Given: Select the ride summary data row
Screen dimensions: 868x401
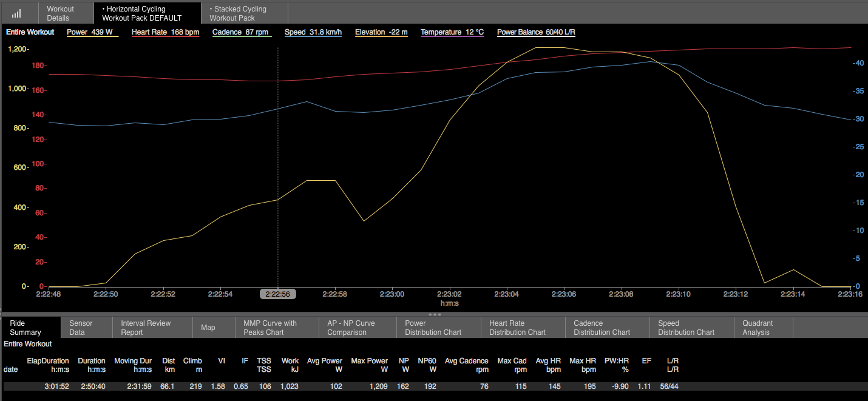Looking at the screenshot, I should point(364,386).
